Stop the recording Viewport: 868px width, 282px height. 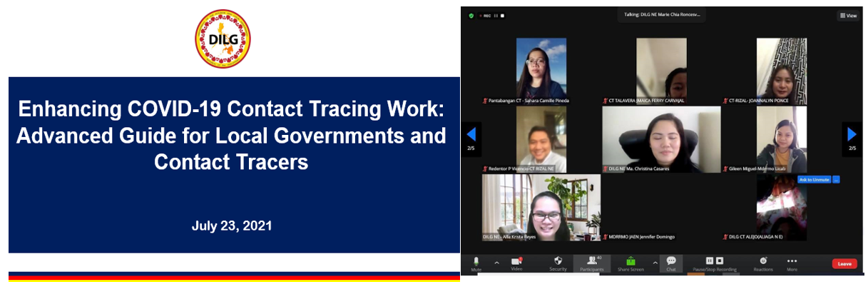720,261
